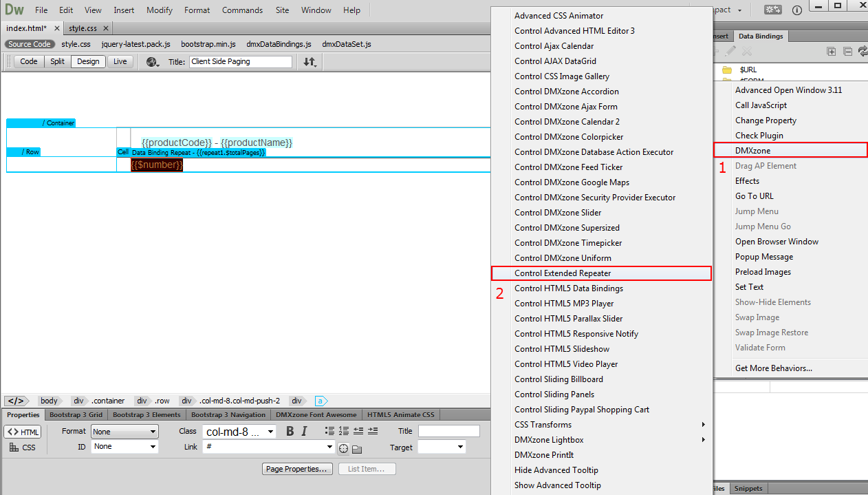Switch to the Data Bindings panel tab
868x495 pixels.
click(760, 36)
